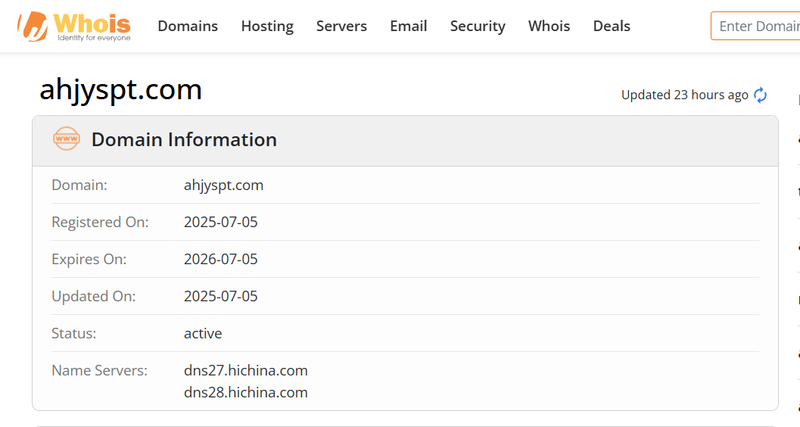Open the Domains menu

(x=188, y=26)
